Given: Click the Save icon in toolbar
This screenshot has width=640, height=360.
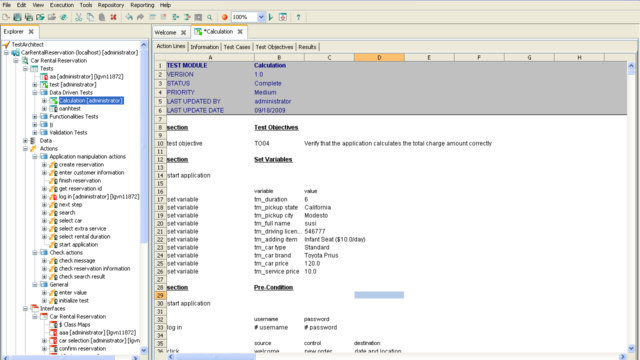Looking at the screenshot, I should [17, 17].
